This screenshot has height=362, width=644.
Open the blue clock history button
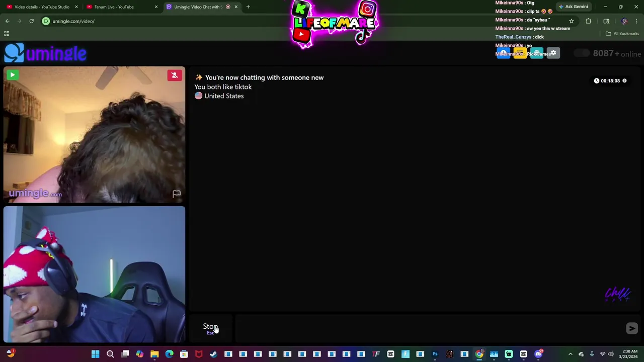tap(503, 53)
